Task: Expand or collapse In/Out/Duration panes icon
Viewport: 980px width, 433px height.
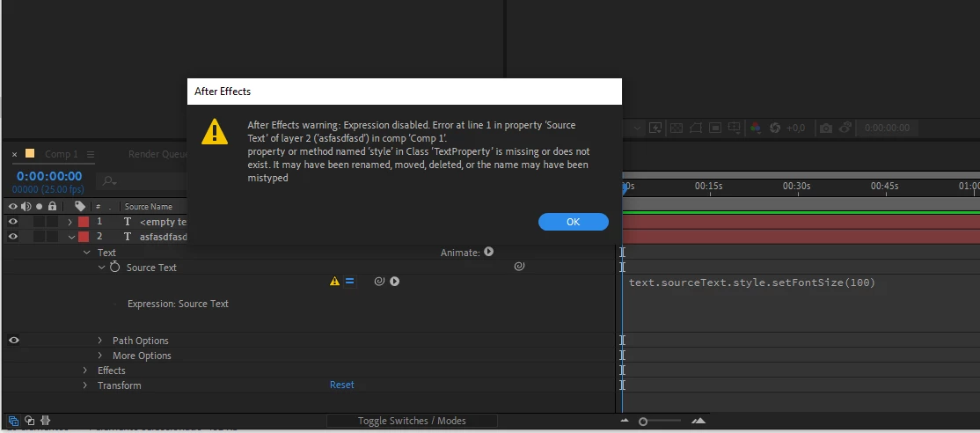Action: coord(45,421)
